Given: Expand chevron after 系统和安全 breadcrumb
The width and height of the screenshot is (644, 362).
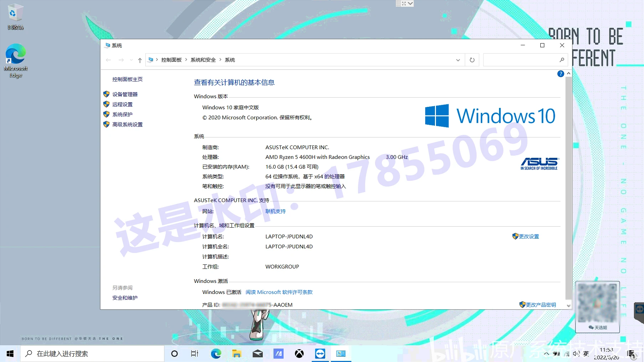Looking at the screenshot, I should pos(220,60).
